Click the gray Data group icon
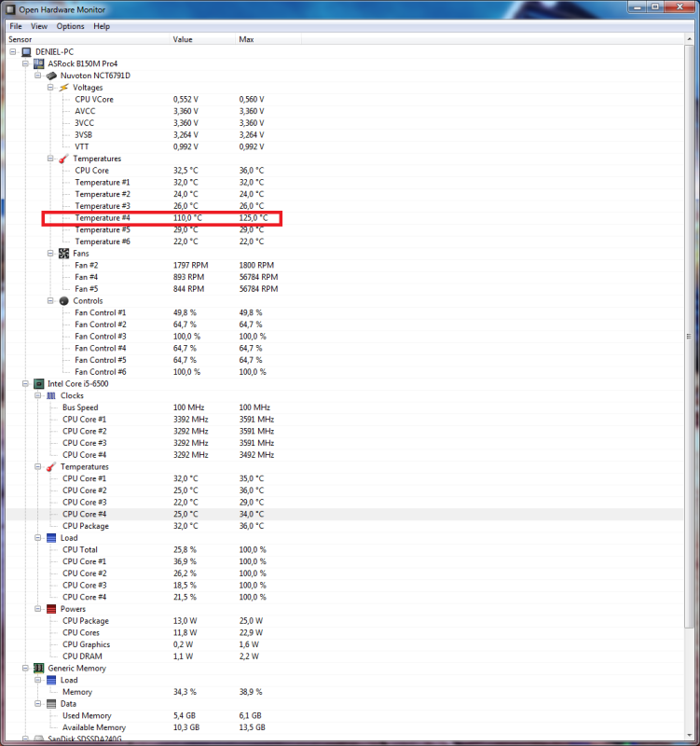700x746 pixels. click(51, 704)
